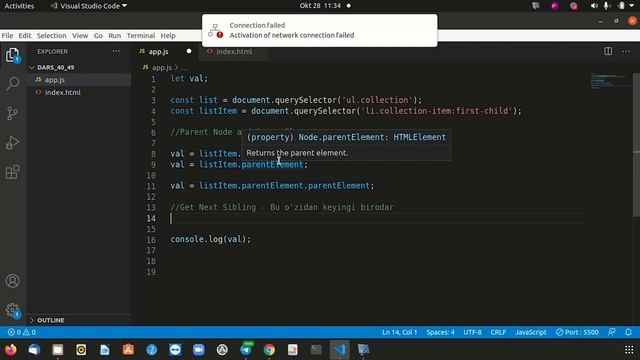Click the feedback icon in status bar
The width and height of the screenshot is (640, 360).
pyautogui.click(x=611, y=332)
